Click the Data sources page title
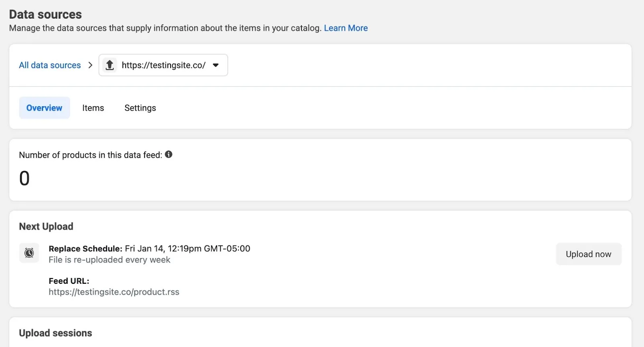The image size is (644, 347). (45, 14)
